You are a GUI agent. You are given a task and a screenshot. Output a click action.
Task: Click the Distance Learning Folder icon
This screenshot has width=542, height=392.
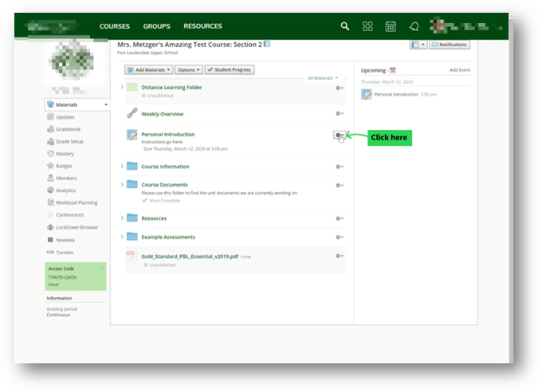click(132, 87)
